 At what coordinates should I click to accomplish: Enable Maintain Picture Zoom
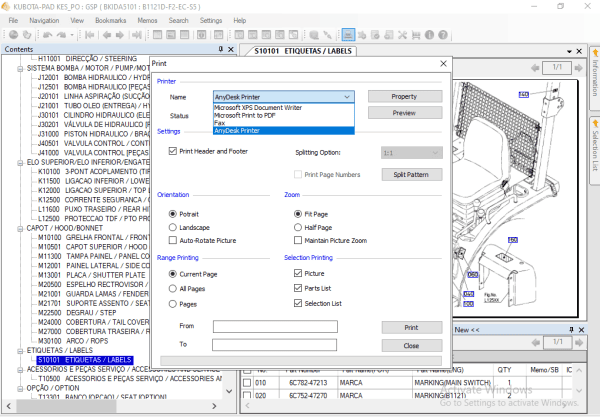point(298,240)
